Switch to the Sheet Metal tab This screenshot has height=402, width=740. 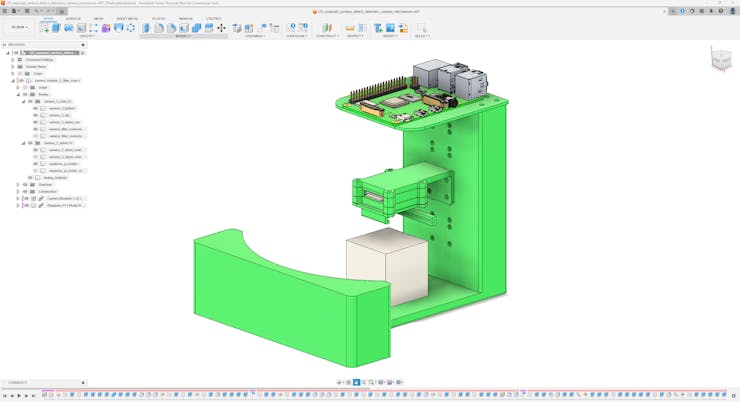[x=127, y=18]
